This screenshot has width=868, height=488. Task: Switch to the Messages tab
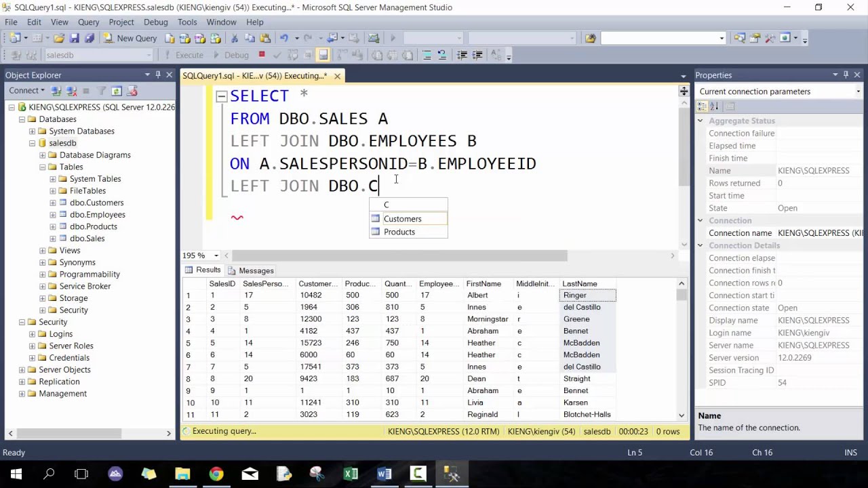point(250,270)
